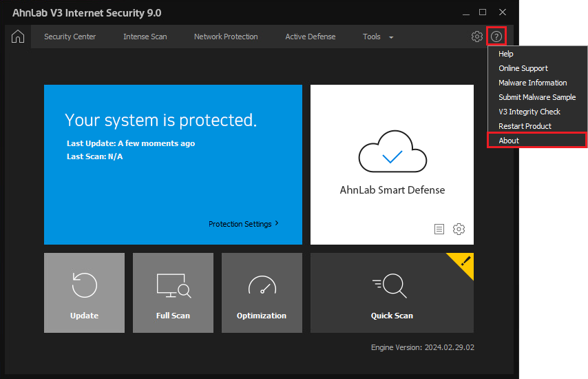
Task: Switch to Security Center tab
Action: [70, 37]
